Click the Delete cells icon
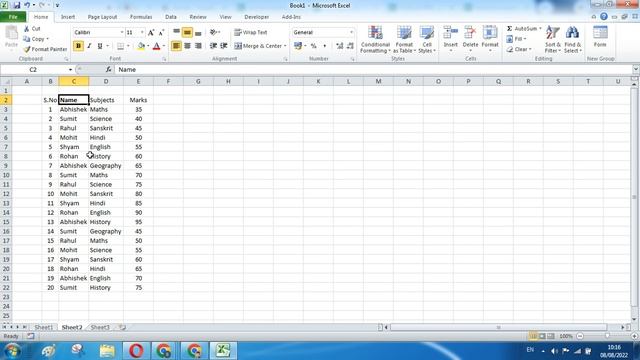 470,33
